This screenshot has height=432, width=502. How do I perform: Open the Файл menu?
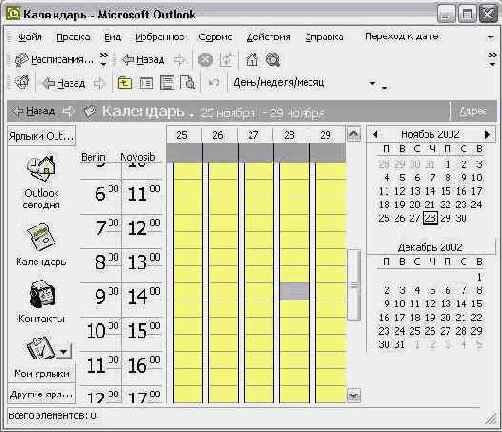pyautogui.click(x=29, y=37)
